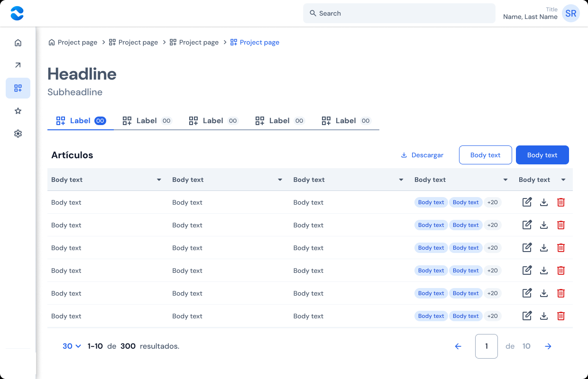
Task: Edit the second table row
Action: (x=527, y=225)
